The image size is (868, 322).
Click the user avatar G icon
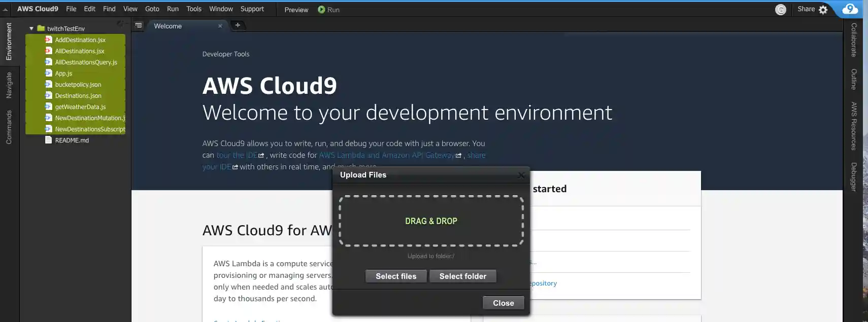tap(781, 10)
